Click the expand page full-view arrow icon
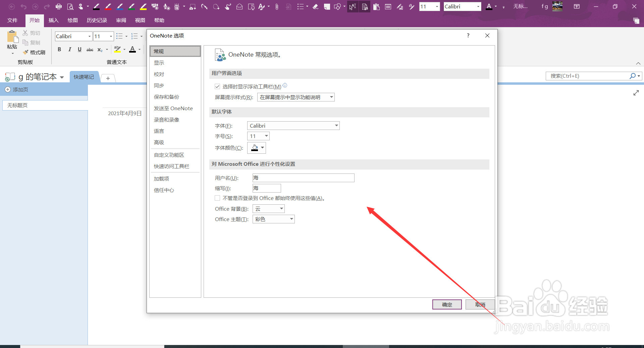644x348 pixels. click(636, 93)
